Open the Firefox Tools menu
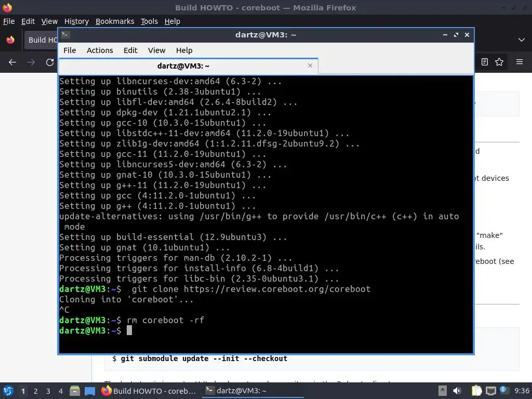The height and width of the screenshot is (399, 532). pyautogui.click(x=149, y=21)
